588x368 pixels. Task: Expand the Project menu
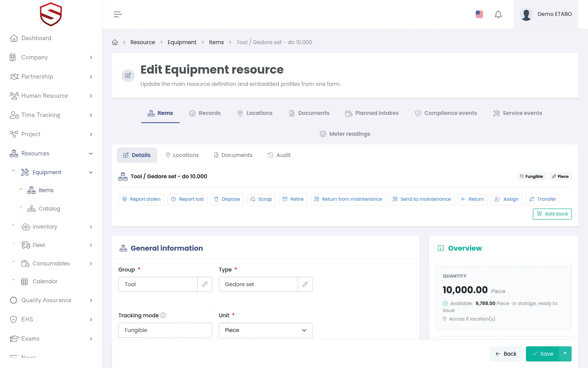pos(91,134)
